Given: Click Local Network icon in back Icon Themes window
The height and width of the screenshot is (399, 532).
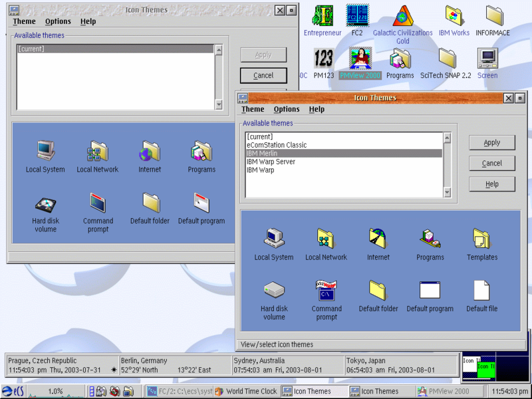Looking at the screenshot, I should [x=98, y=151].
